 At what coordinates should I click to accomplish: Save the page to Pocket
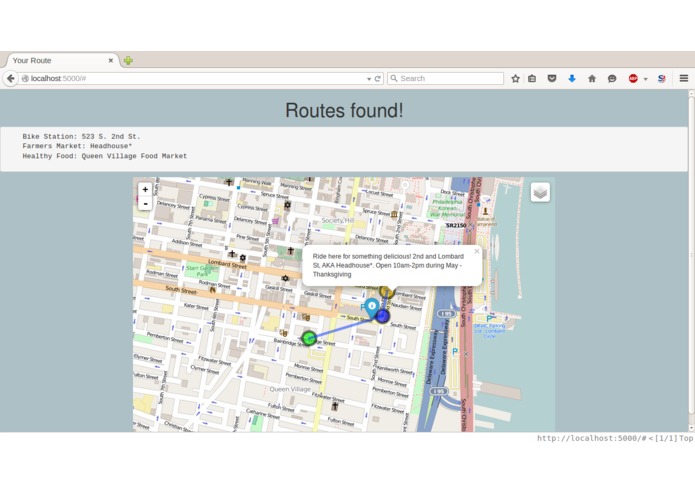(552, 78)
